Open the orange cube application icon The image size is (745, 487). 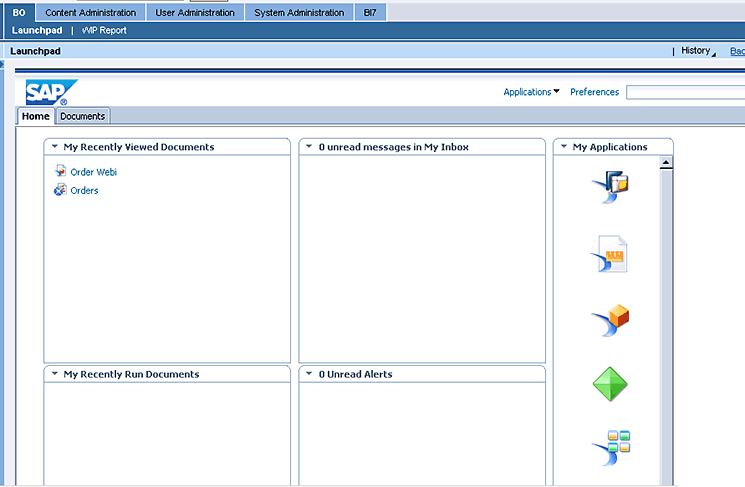pyautogui.click(x=611, y=321)
